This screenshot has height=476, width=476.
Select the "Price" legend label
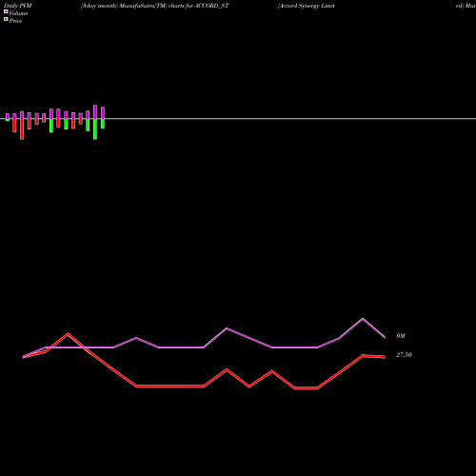15,21
